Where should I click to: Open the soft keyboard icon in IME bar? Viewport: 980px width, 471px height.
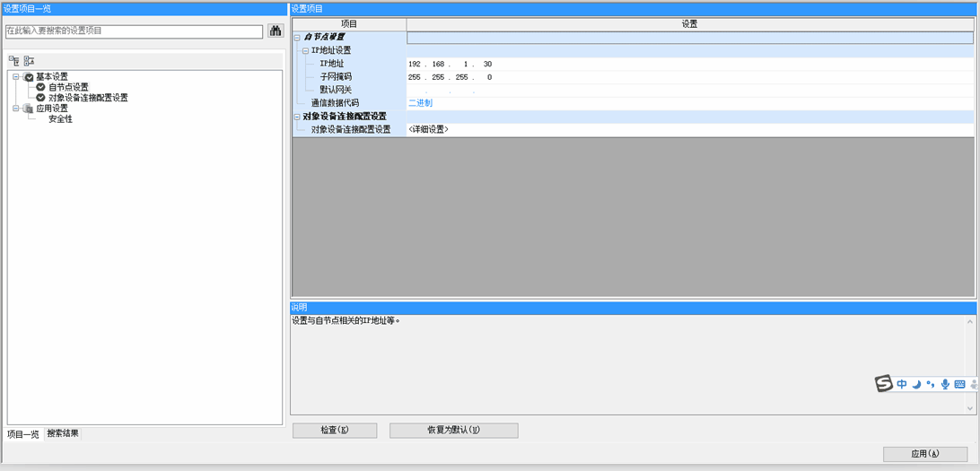coord(959,384)
